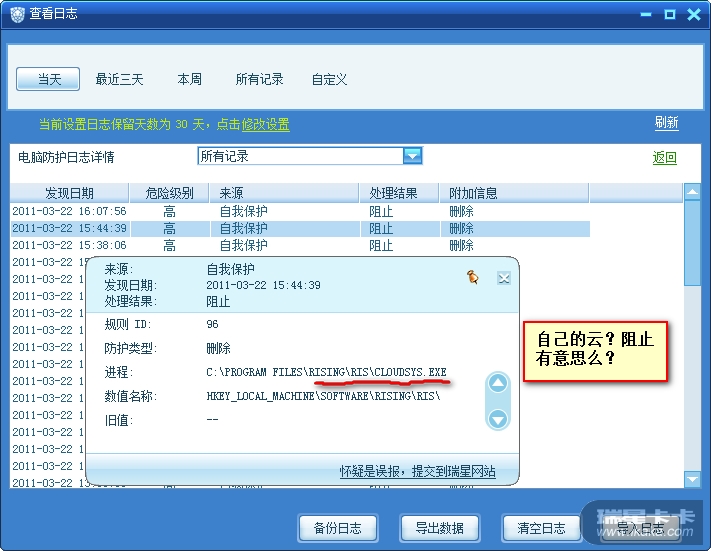
Task: Click rule ID value 96
Action: coord(212,324)
